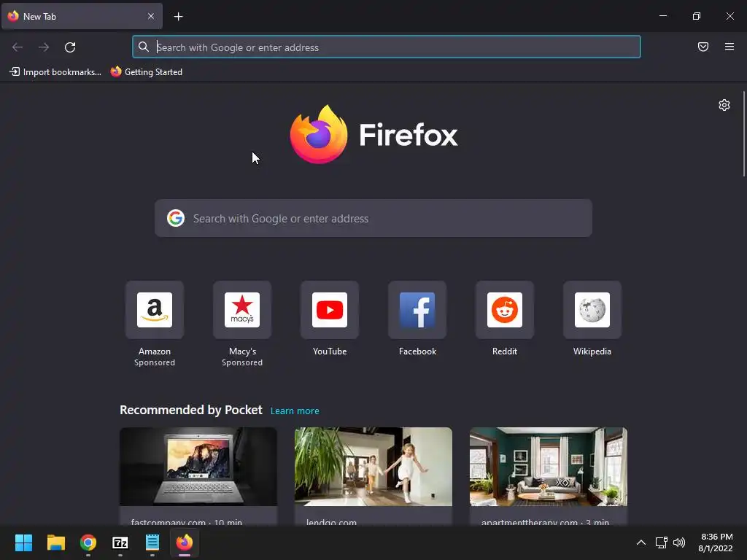Click the Google logo in search box
This screenshot has height=560, width=747.
[x=176, y=218]
